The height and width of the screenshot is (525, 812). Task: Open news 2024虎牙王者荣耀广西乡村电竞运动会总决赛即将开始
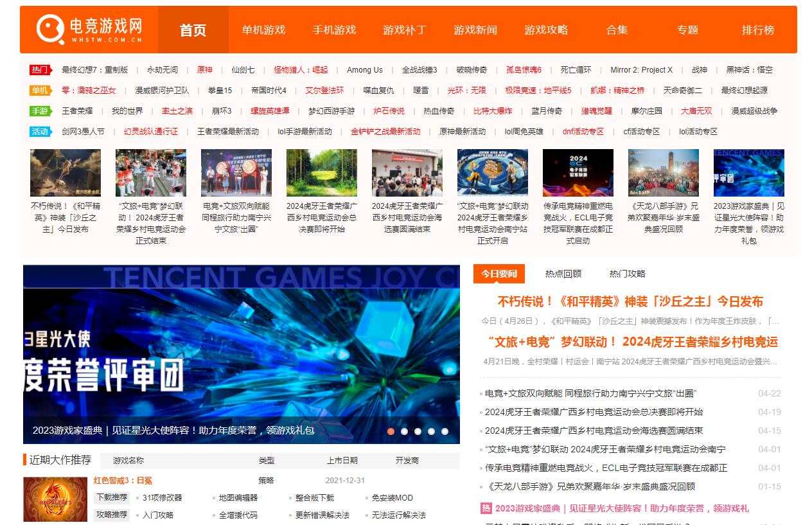tap(594, 412)
